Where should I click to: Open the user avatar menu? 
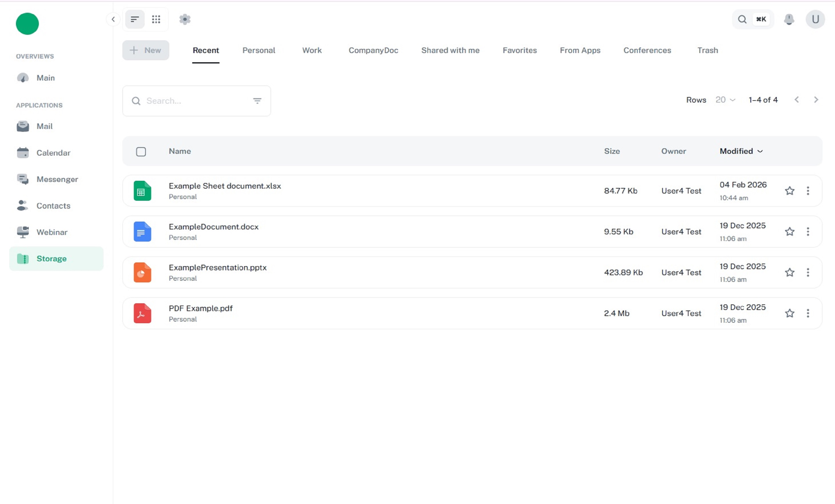click(x=815, y=19)
